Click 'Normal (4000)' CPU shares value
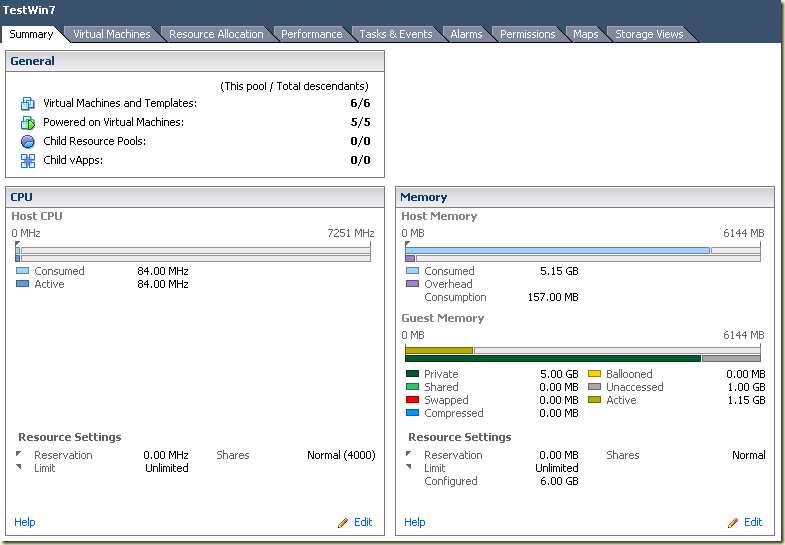Viewport: 785px width, 545px height. 341,455
